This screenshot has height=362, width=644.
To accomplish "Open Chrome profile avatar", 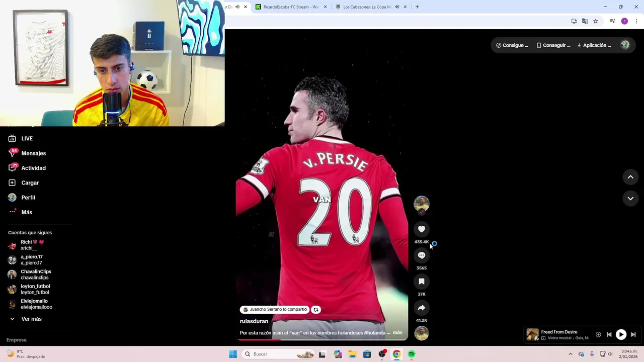I will tap(624, 21).
